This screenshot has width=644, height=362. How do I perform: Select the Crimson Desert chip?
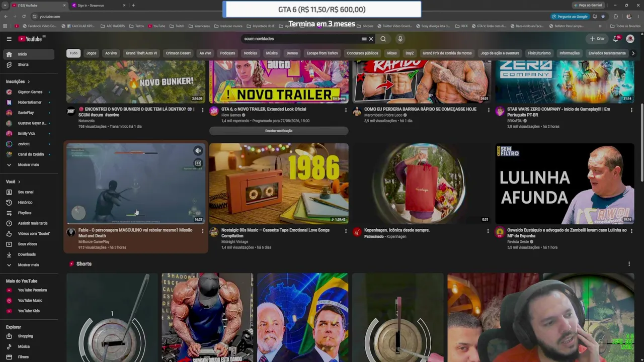tap(178, 53)
